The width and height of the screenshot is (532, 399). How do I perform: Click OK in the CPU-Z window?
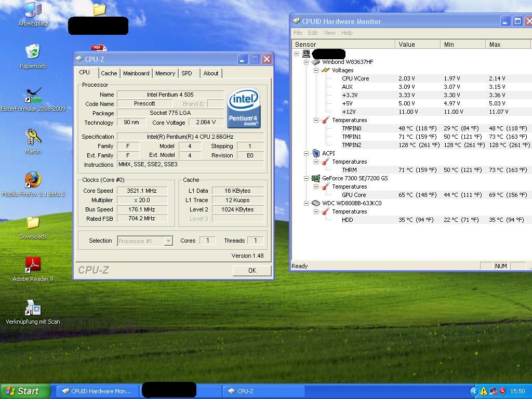(x=252, y=270)
